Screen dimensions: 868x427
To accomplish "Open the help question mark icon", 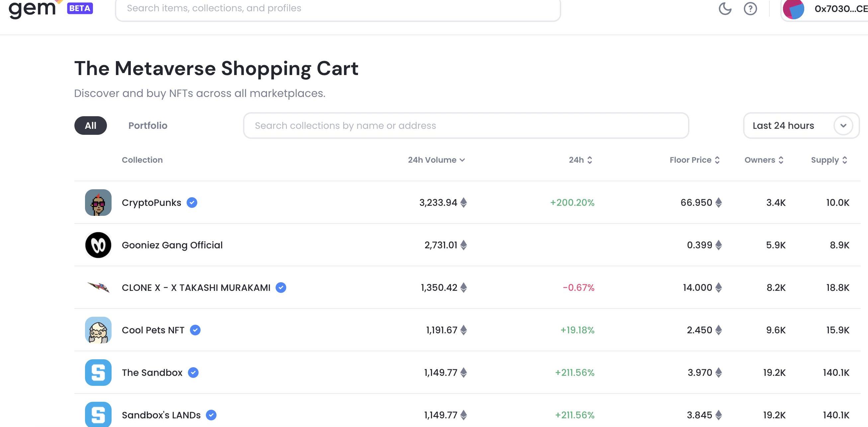I will 750,8.
